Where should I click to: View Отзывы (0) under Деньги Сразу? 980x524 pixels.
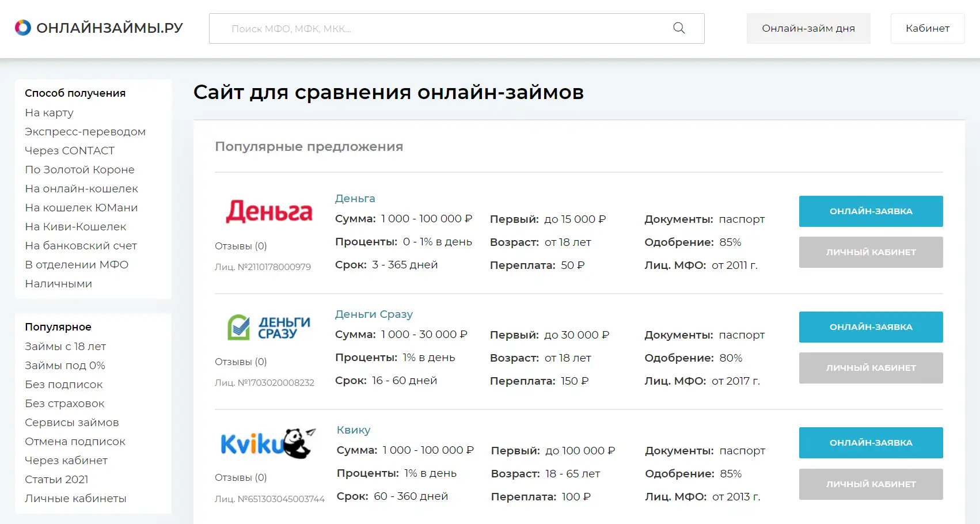click(241, 362)
